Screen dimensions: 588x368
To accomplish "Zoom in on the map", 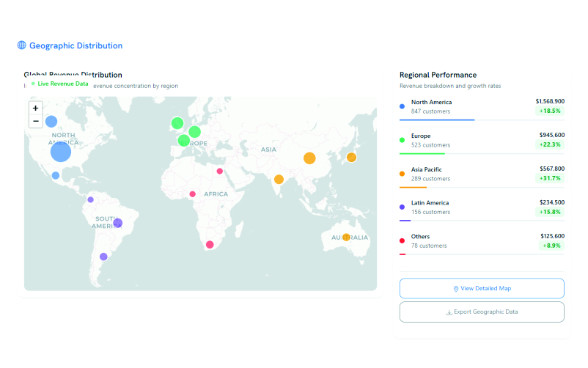I will pyautogui.click(x=35, y=108).
